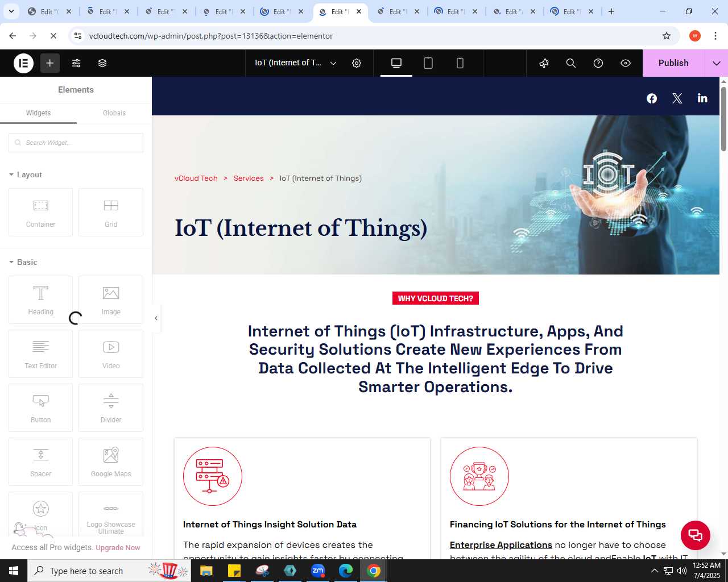Switch to the Globals tab
Screen dimensions: 728x582
114,113
